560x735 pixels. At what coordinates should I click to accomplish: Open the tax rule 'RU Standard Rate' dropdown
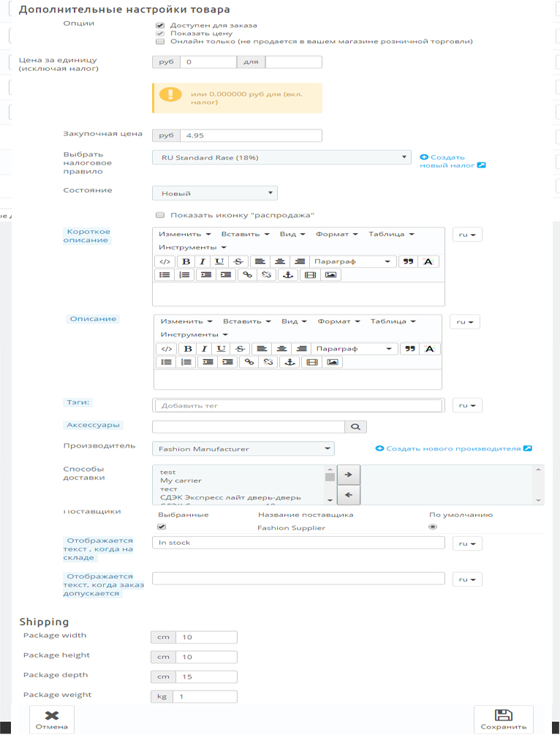tap(281, 157)
